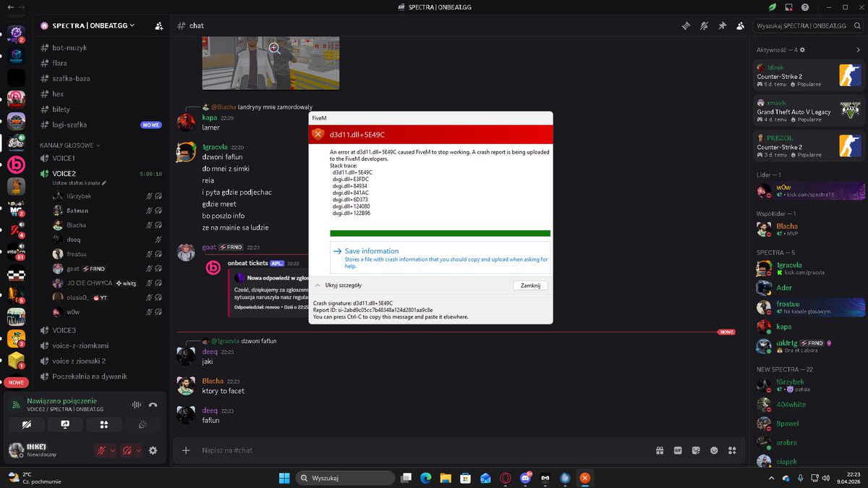The height and width of the screenshot is (488, 868).
Task: Share your screen in voice panel
Action: click(x=65, y=425)
